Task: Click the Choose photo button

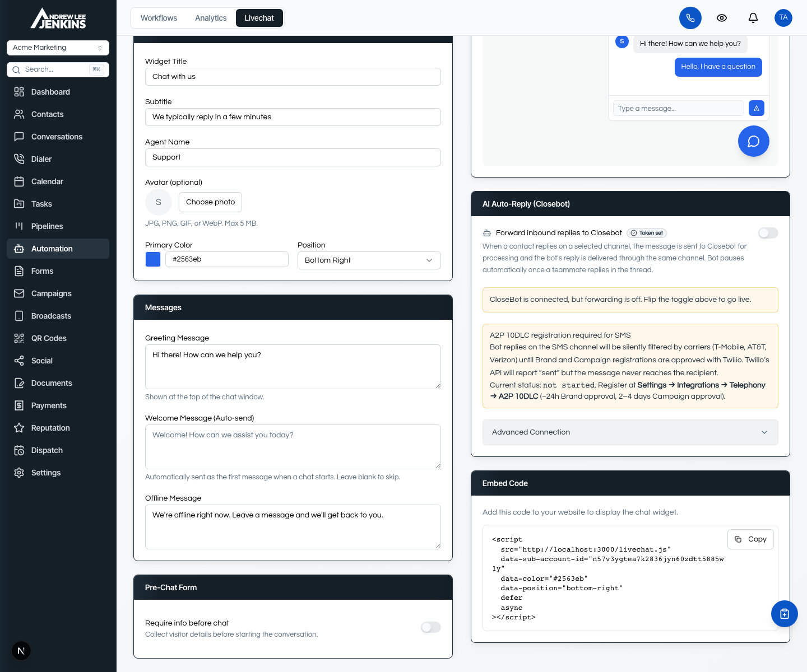Action: tap(210, 202)
